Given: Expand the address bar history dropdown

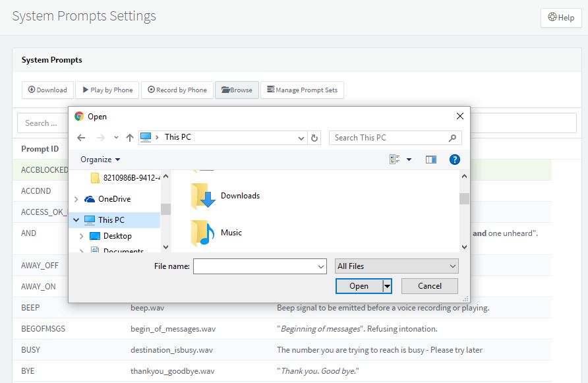Looking at the screenshot, I should tap(301, 138).
